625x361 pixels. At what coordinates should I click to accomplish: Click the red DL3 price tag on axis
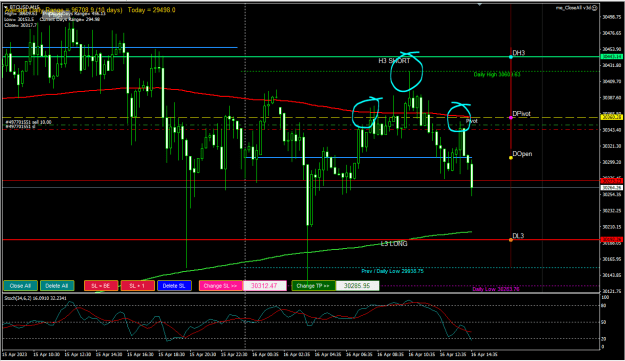tap(611, 240)
